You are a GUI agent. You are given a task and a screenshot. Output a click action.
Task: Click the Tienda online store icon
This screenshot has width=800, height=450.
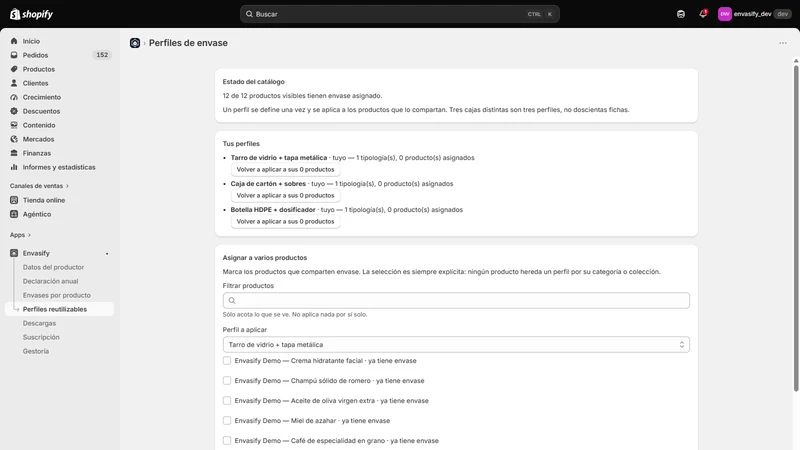14,200
